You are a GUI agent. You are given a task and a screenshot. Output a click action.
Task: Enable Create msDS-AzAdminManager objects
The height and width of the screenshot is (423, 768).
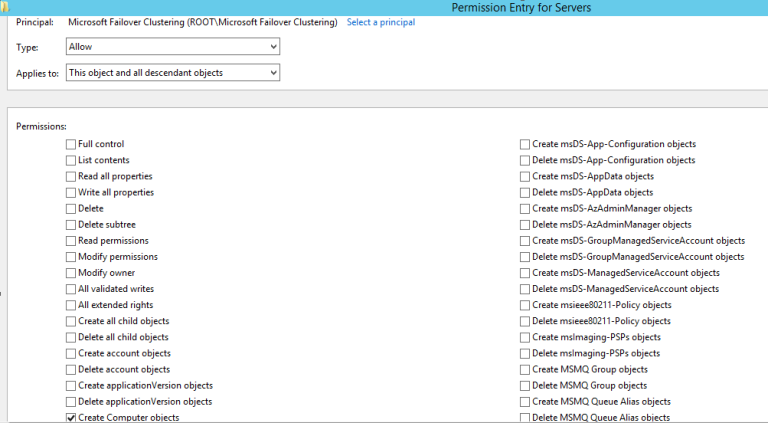[x=525, y=209]
